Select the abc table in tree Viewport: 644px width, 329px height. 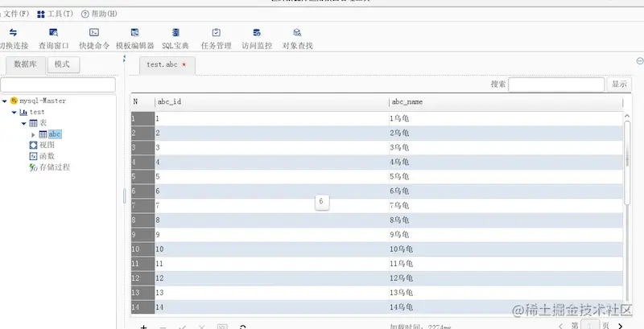(55, 134)
